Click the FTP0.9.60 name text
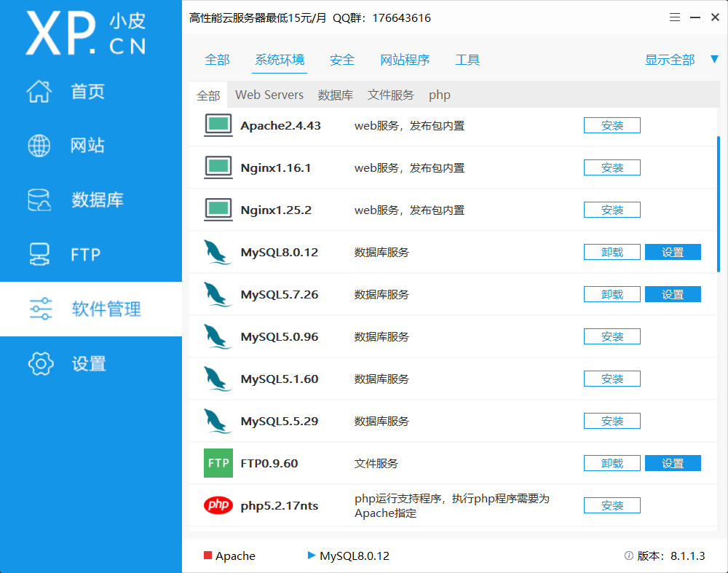This screenshot has width=728, height=573. (x=269, y=463)
